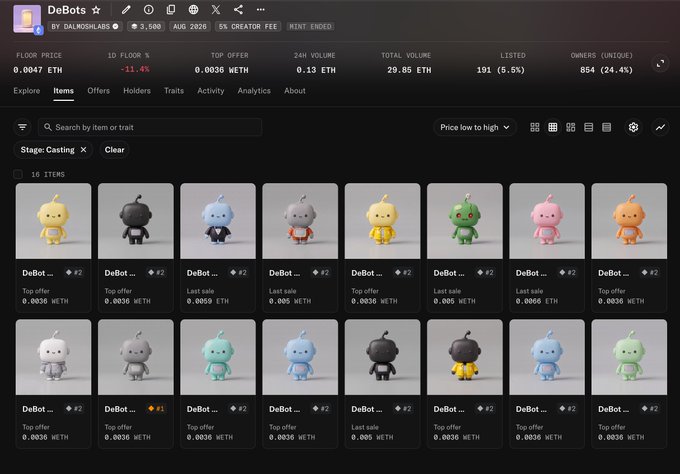Open the filter panel icon

click(23, 127)
